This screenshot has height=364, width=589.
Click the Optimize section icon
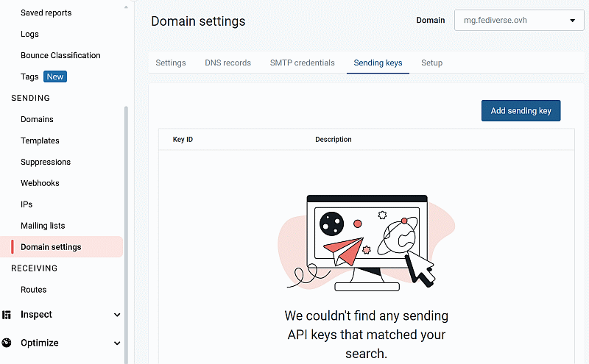[x=7, y=343]
